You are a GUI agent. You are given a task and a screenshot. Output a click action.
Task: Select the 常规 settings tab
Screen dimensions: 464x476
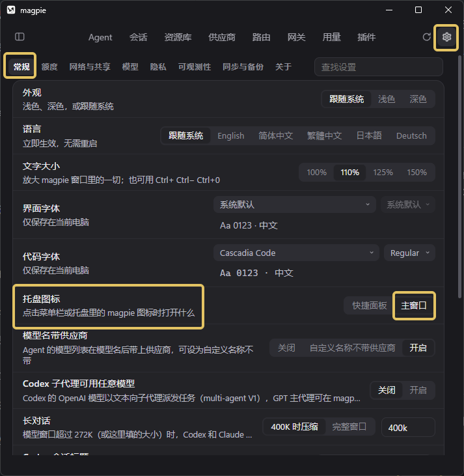[21, 67]
